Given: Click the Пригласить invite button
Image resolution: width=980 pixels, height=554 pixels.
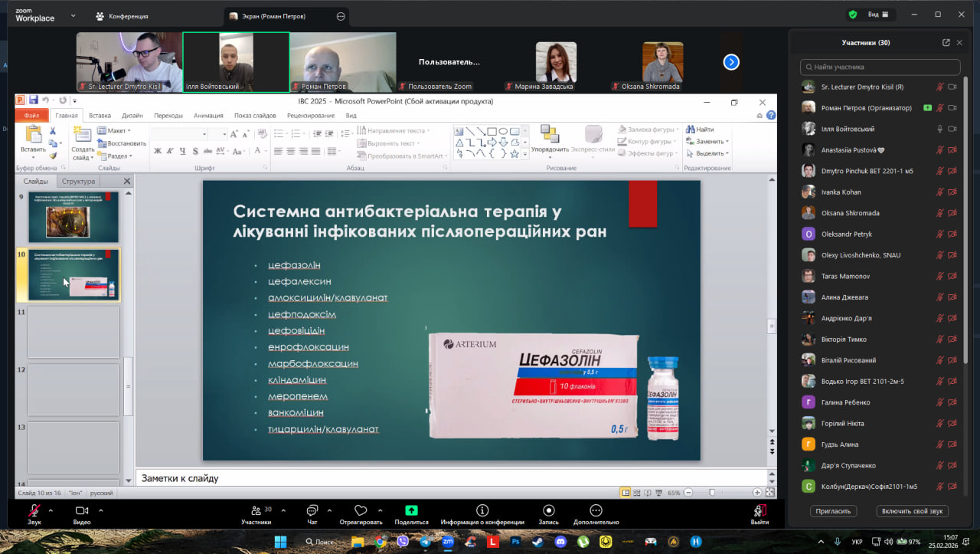Looking at the screenshot, I should click(833, 511).
